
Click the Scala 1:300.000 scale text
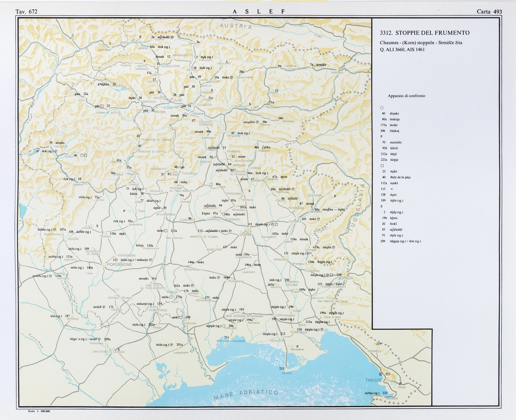coord(39,411)
